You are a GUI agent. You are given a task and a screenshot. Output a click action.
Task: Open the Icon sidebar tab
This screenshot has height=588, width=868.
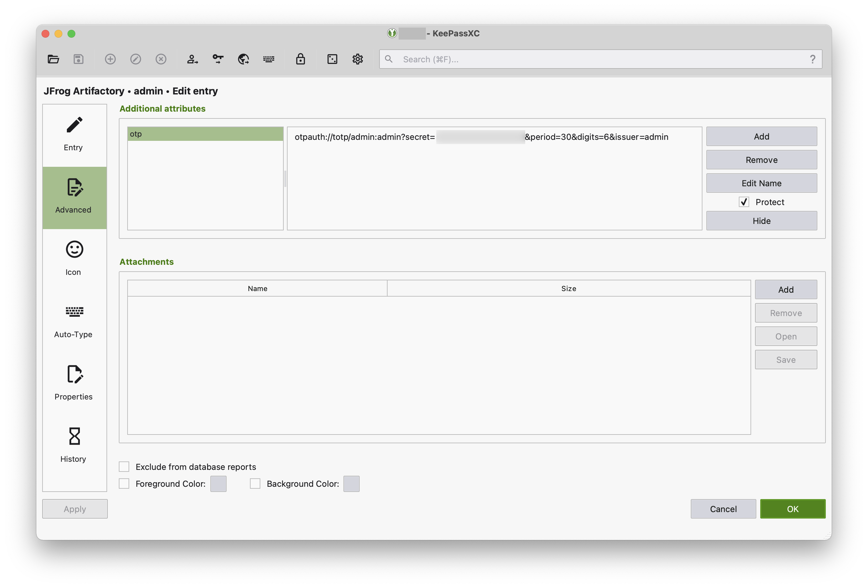[x=74, y=260]
